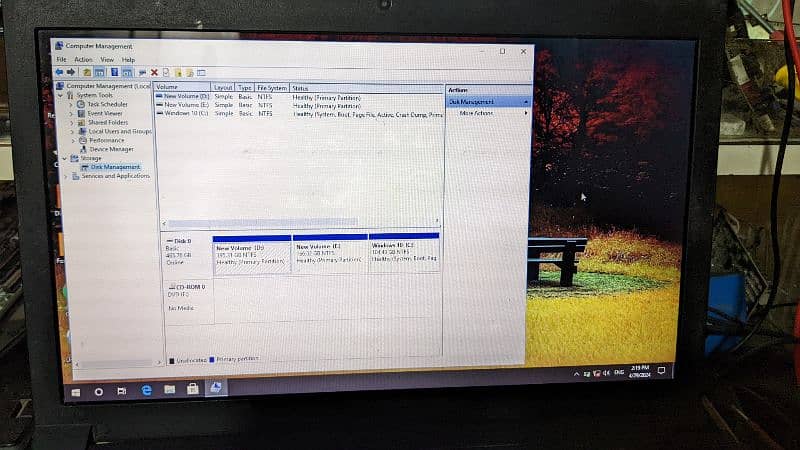The width and height of the screenshot is (800, 450).
Task: Open More Actions submenu arrow
Action: click(526, 113)
